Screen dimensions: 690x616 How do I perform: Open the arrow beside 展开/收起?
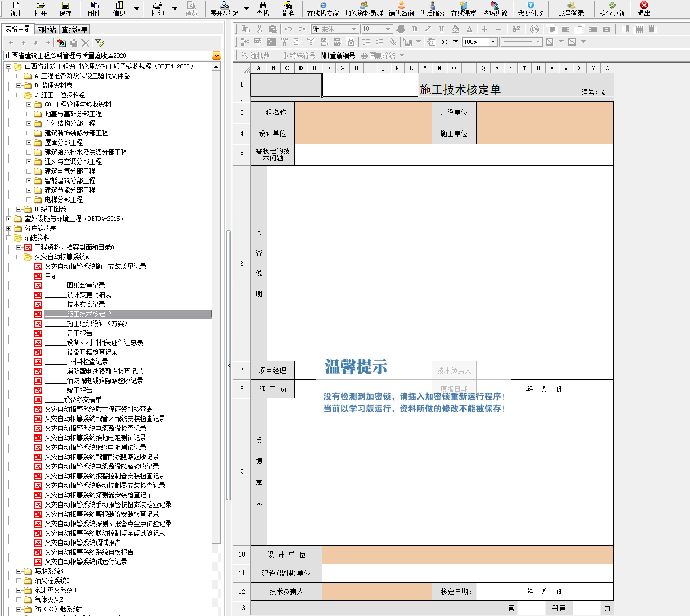pyautogui.click(x=246, y=8)
